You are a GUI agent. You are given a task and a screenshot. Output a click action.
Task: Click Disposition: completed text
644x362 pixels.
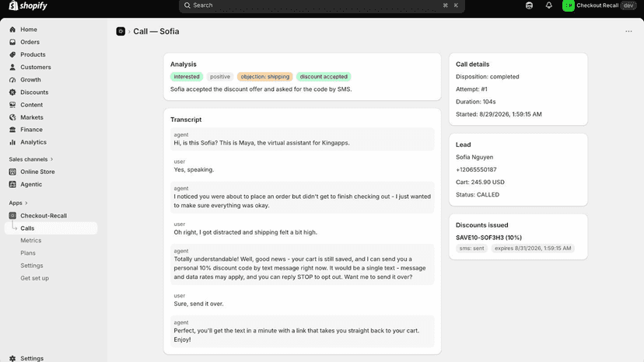click(488, 77)
